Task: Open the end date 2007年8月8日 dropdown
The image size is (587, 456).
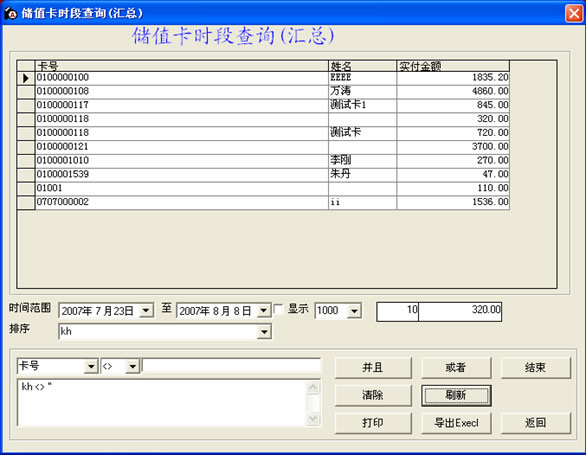Action: [x=264, y=310]
